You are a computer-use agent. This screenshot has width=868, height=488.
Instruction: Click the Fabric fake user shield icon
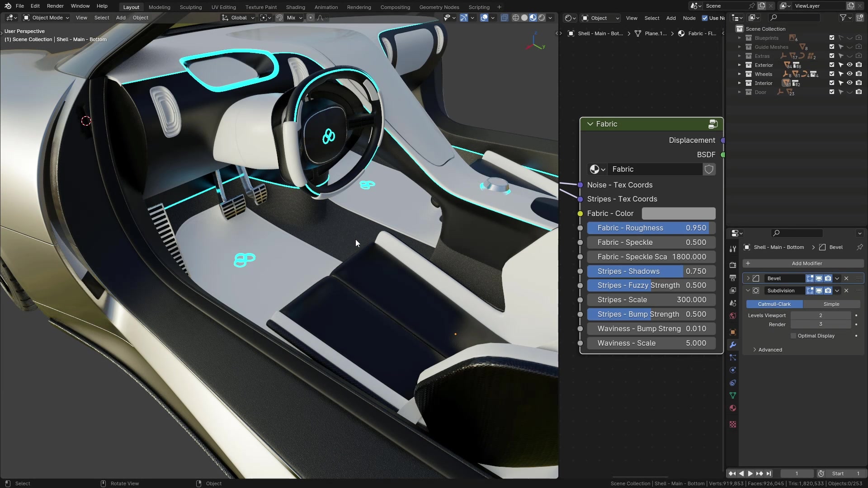tap(709, 169)
